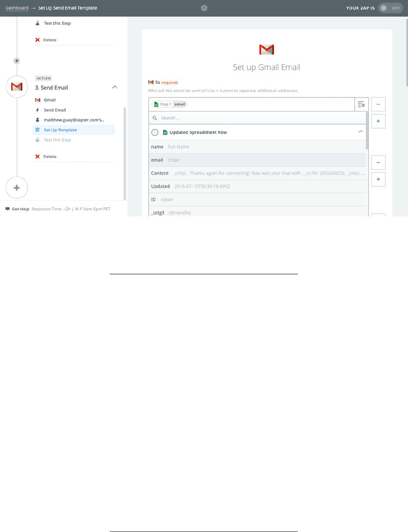Click the dropdown list scrollbar
This screenshot has height=532, width=408.
click(368, 131)
